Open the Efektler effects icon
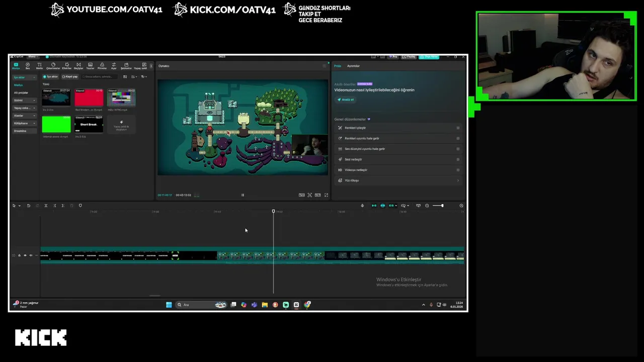The width and height of the screenshot is (644, 362). click(x=66, y=65)
